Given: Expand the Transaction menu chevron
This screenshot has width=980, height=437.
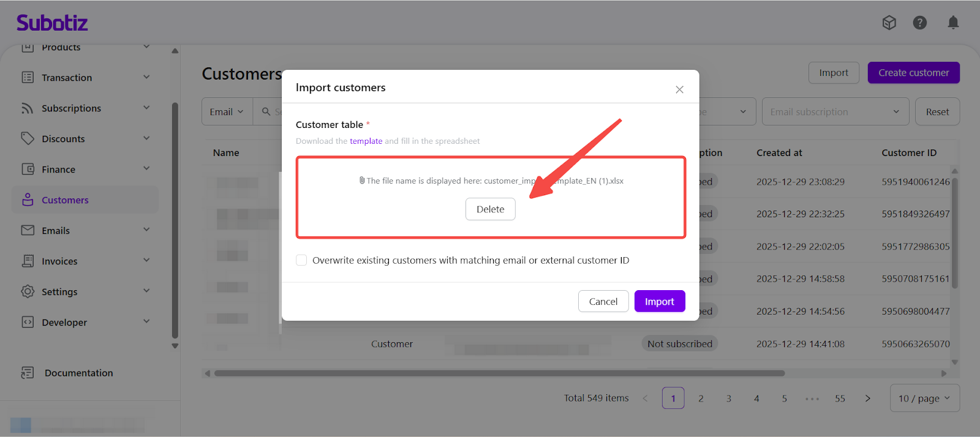Looking at the screenshot, I should pyautogui.click(x=146, y=77).
